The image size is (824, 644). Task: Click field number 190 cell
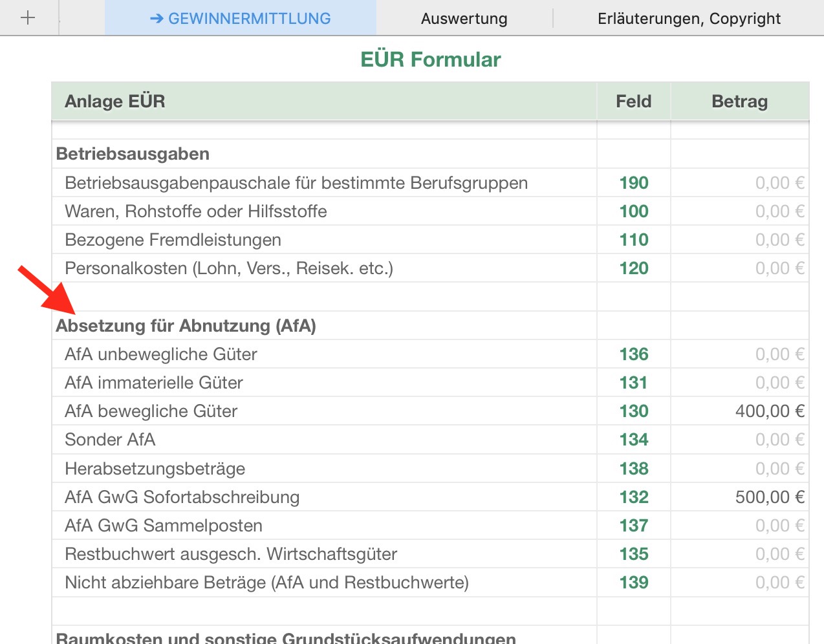coord(633,183)
